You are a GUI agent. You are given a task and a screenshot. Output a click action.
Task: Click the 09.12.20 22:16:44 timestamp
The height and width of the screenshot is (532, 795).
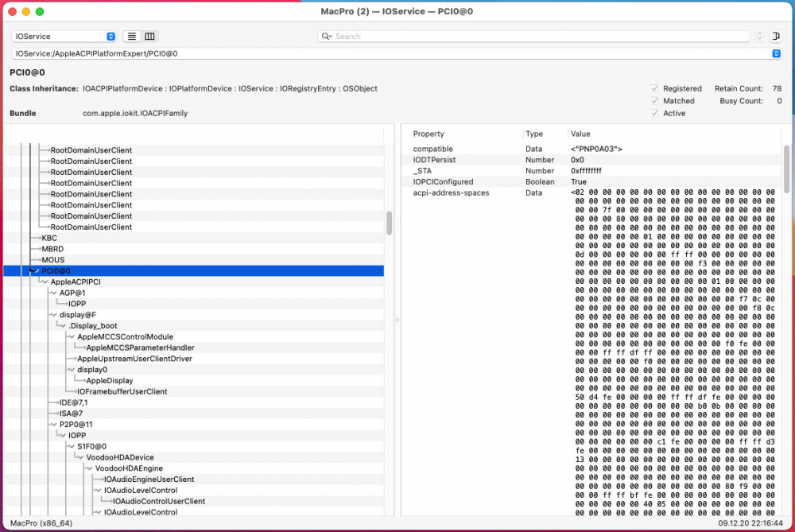pyautogui.click(x=750, y=523)
